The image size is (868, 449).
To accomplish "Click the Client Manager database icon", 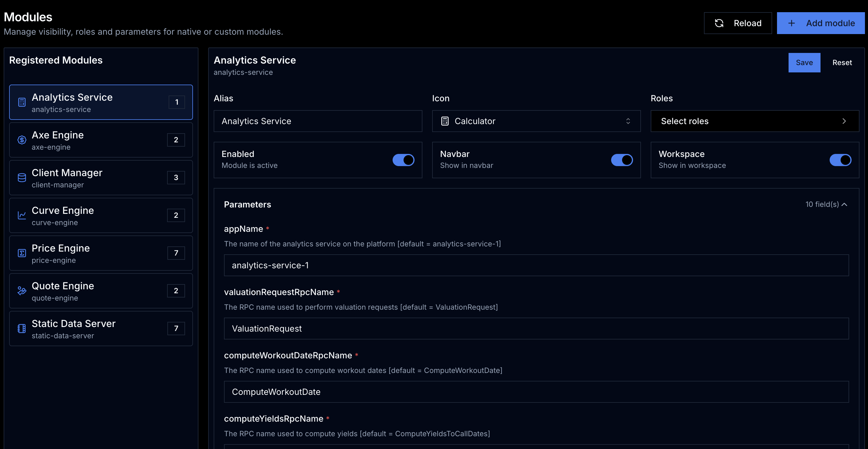I will [x=22, y=178].
